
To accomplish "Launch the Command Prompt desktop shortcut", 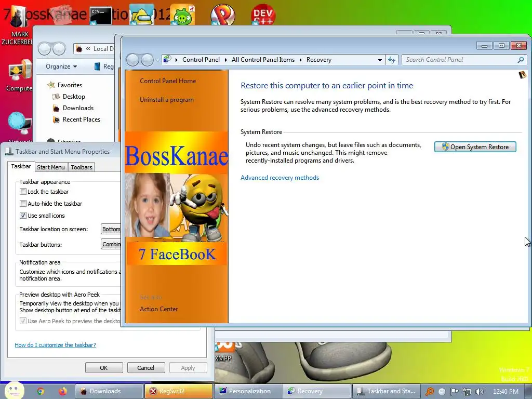I will click(x=101, y=16).
